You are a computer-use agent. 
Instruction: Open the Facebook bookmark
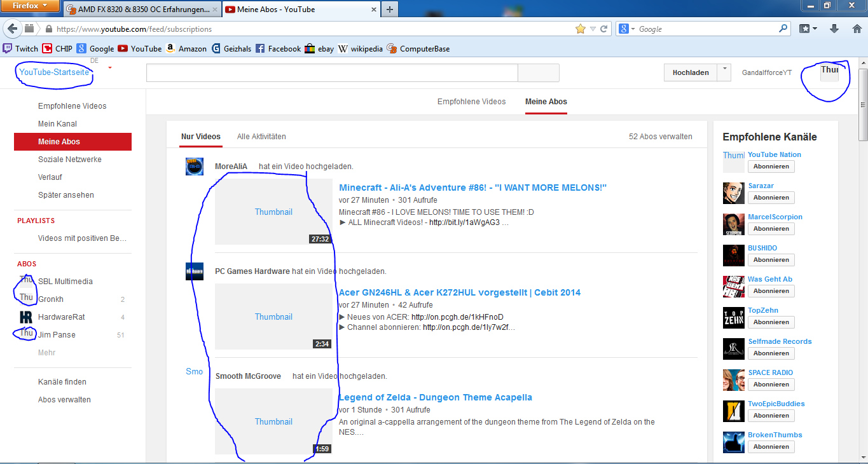pyautogui.click(x=279, y=48)
